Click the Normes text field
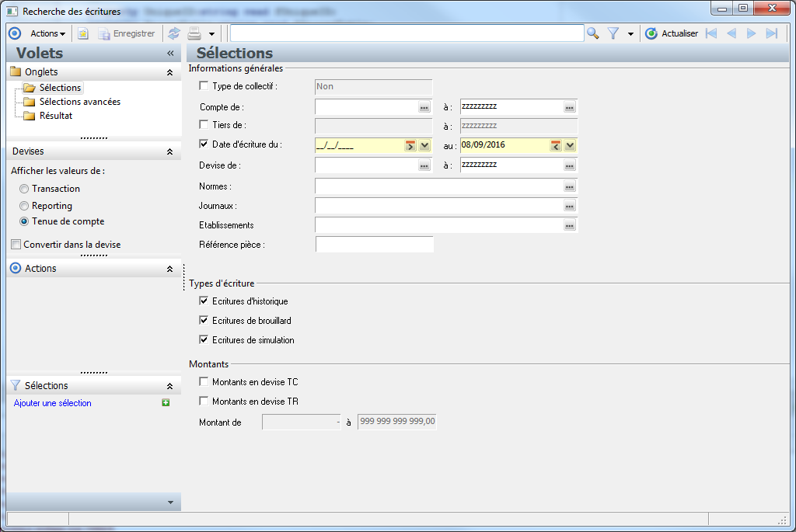Screen dimensions: 796x532 point(438,186)
